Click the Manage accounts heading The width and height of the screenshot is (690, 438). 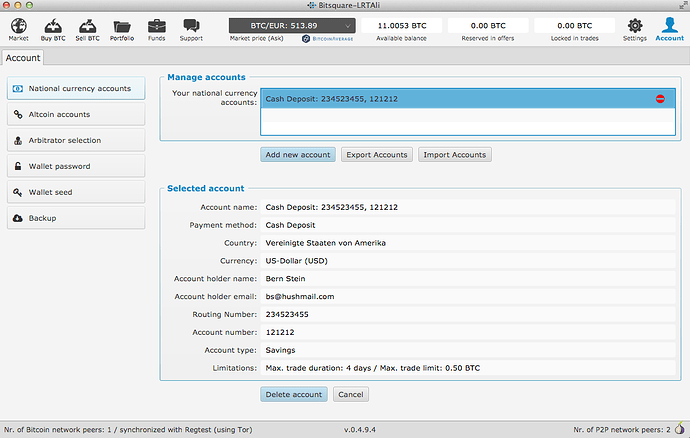(x=206, y=77)
